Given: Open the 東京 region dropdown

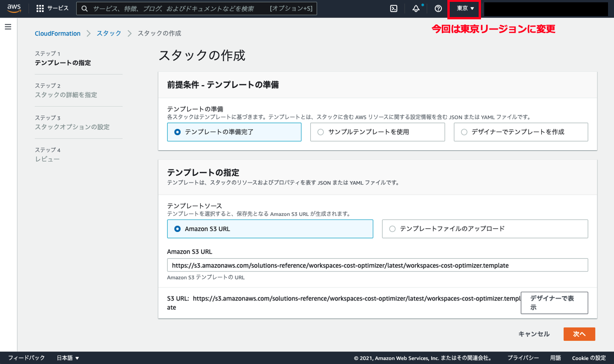Looking at the screenshot, I should pos(465,9).
